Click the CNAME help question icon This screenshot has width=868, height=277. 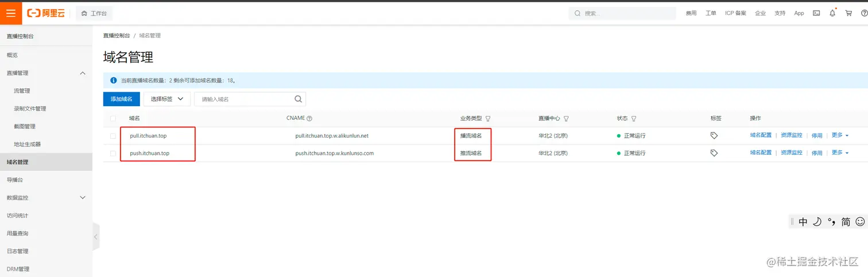click(309, 119)
